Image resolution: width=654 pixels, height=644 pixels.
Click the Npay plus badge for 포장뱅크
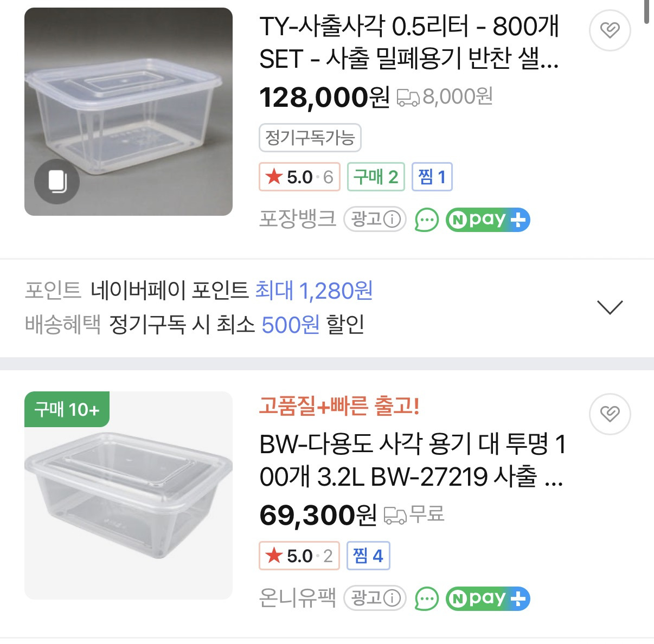pyautogui.click(x=488, y=220)
